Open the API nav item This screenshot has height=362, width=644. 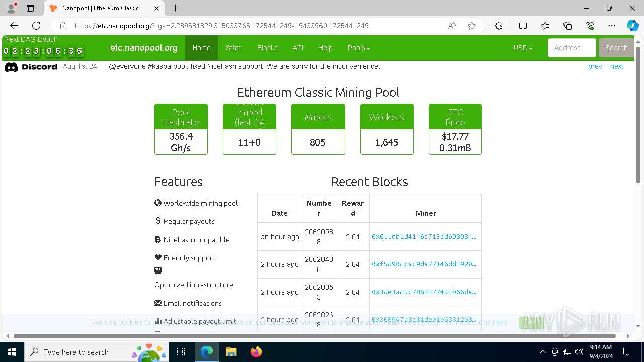point(298,48)
